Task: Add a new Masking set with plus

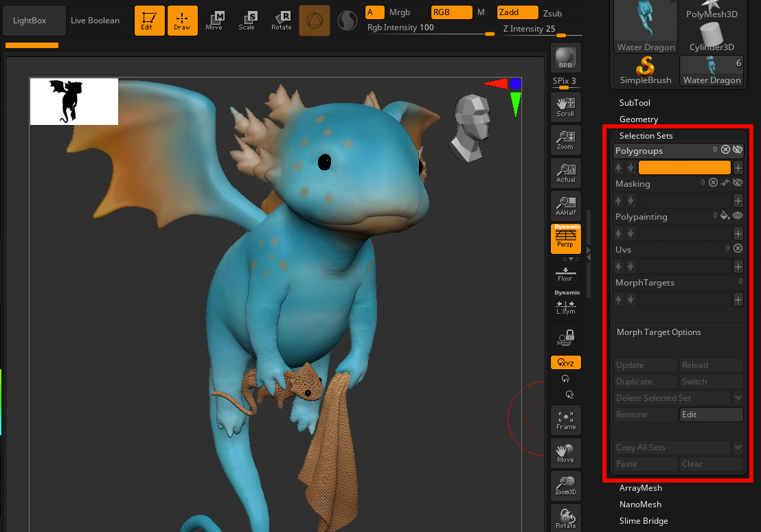Action: tap(738, 200)
